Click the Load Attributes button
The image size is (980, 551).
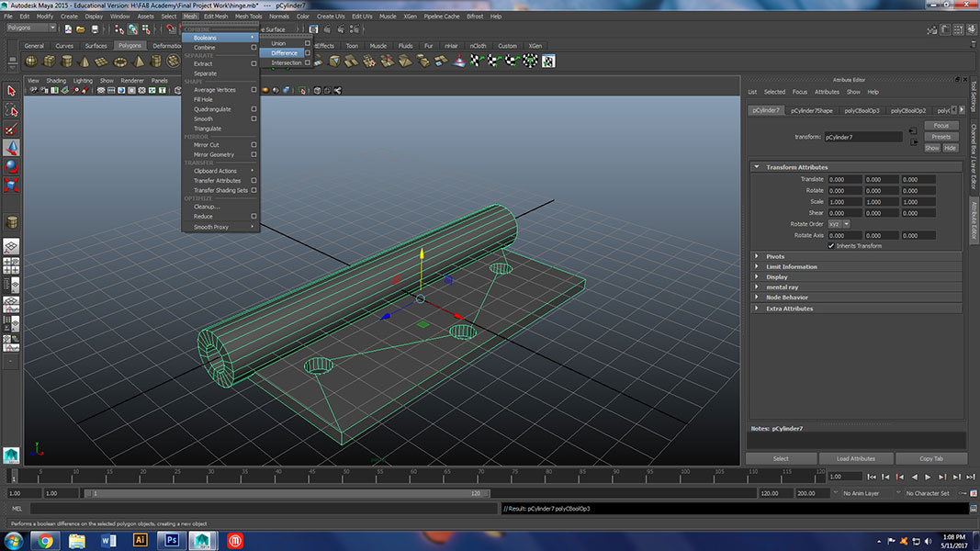[856, 458]
